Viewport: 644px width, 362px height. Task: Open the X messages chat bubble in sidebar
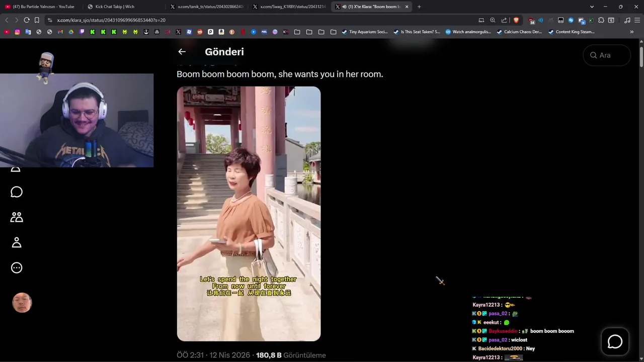pyautogui.click(x=17, y=192)
